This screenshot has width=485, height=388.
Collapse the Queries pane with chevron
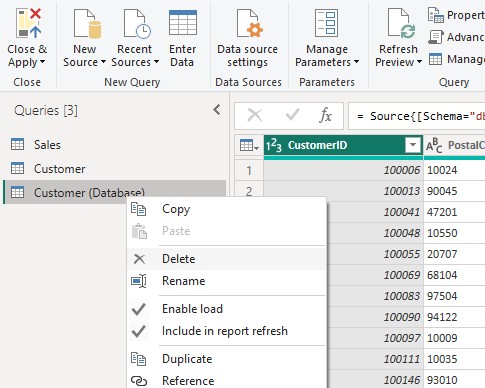point(217,110)
